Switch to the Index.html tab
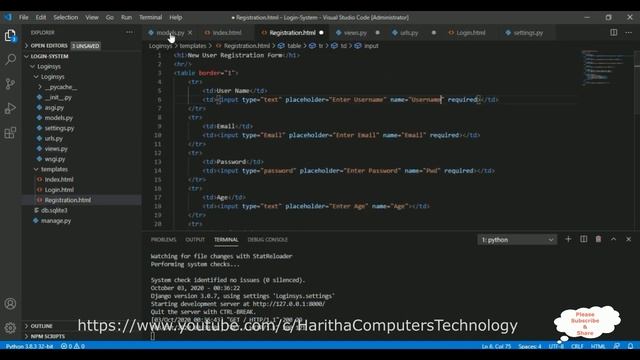Image resolution: width=640 pixels, height=360 pixels. click(227, 33)
